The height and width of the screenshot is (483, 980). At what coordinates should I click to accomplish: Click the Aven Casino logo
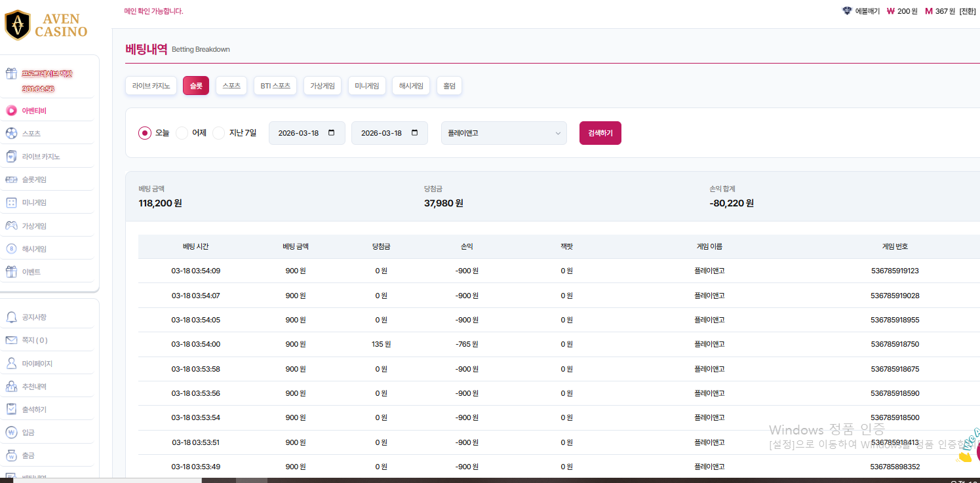46,25
